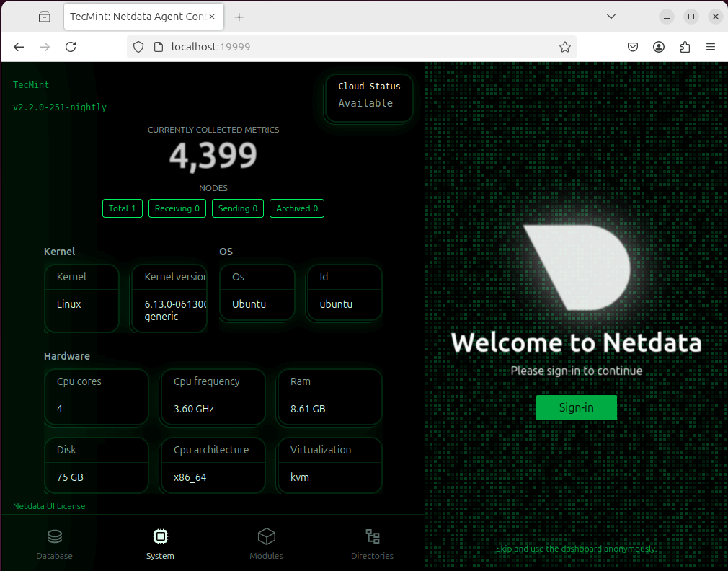Open the Netdata UI License link
The height and width of the screenshot is (571, 728).
(49, 506)
